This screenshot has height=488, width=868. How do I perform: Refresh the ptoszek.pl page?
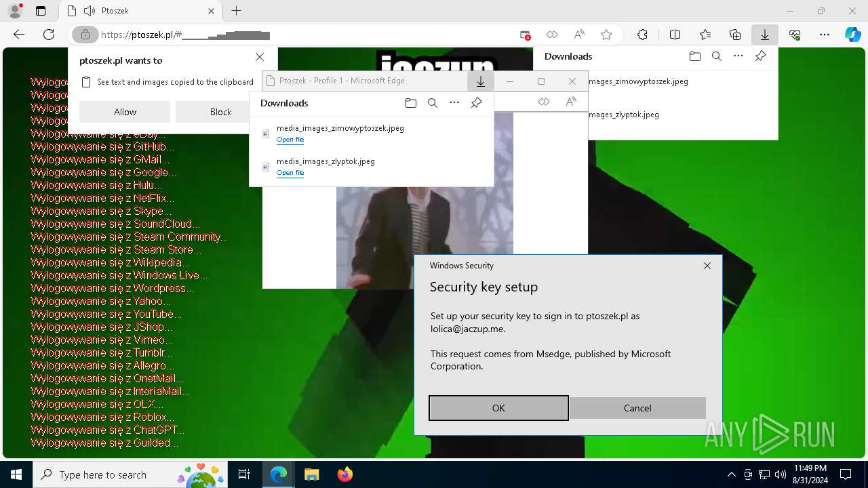49,35
